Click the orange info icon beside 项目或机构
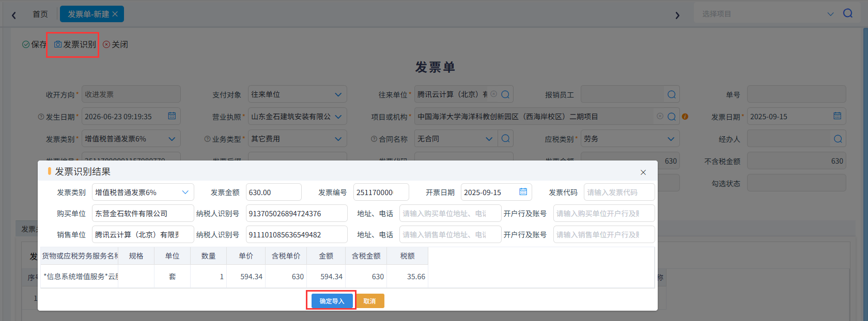Image resolution: width=868 pixels, height=321 pixels. tap(685, 117)
